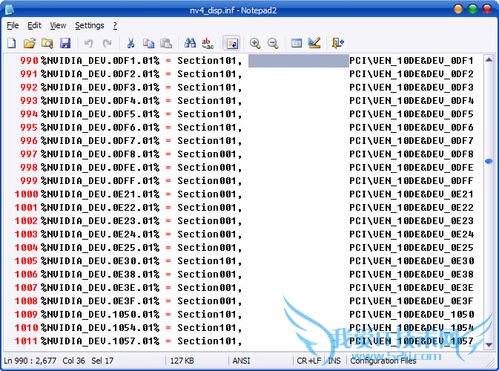This screenshot has width=499, height=371.
Task: Click the INS insert mode status
Action: [335, 361]
